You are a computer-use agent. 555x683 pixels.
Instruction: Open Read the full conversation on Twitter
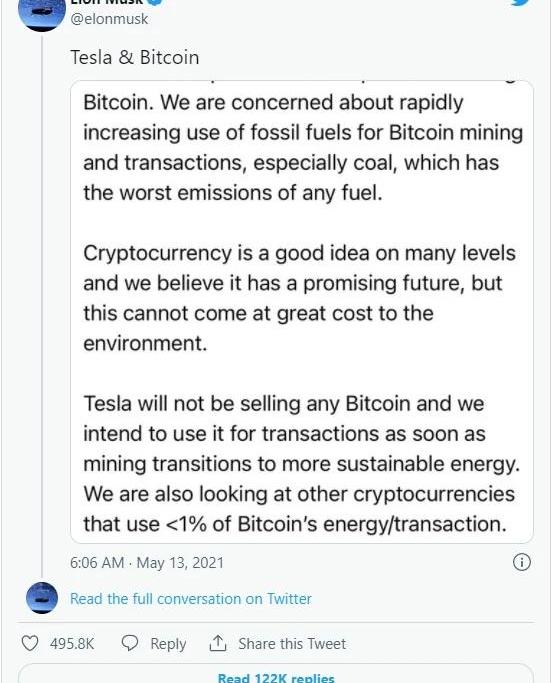click(191, 598)
